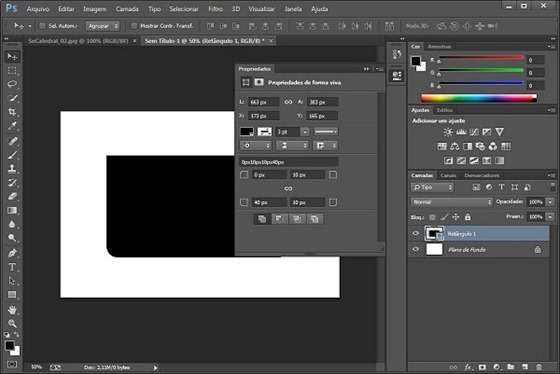Open the stroke alignment dropdown
The width and height of the screenshot is (560, 374).
[x=256, y=145]
